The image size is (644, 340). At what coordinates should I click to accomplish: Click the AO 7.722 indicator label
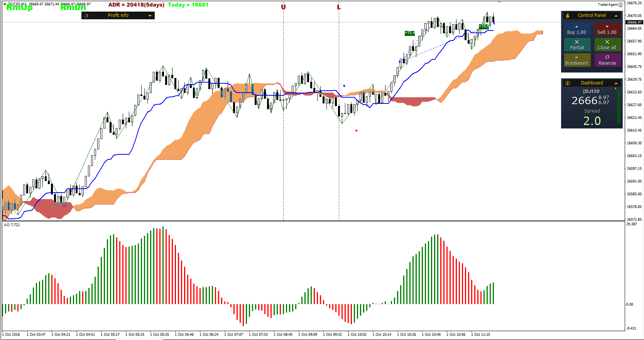tap(12, 225)
